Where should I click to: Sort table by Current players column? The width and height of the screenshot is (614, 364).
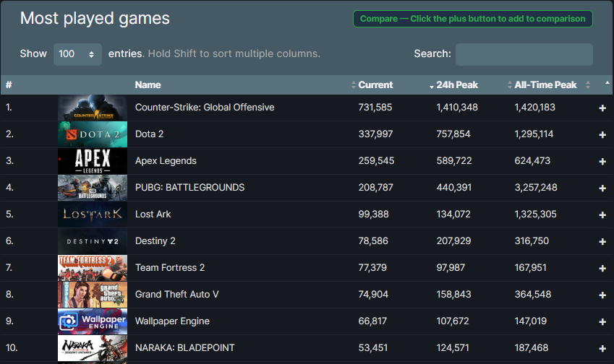click(x=375, y=84)
